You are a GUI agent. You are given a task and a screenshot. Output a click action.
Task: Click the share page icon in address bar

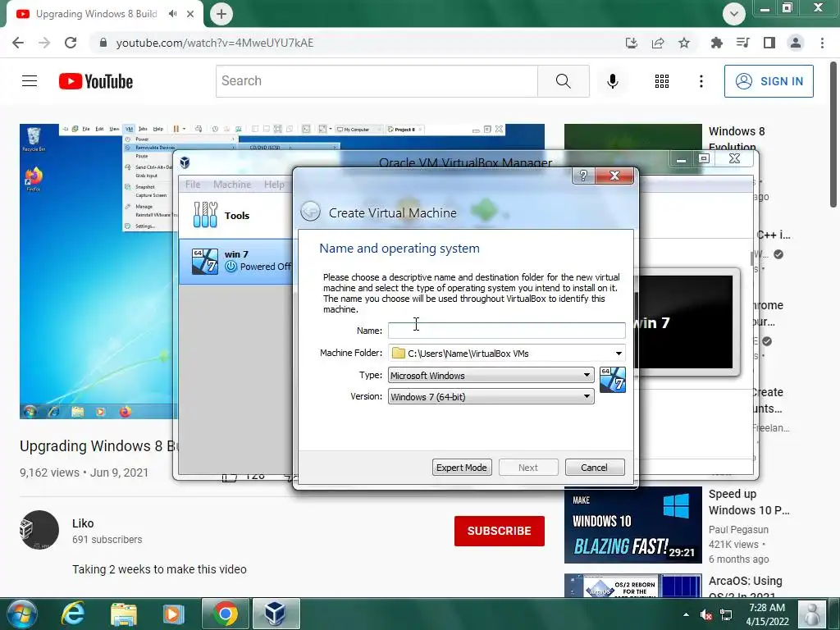click(x=658, y=43)
